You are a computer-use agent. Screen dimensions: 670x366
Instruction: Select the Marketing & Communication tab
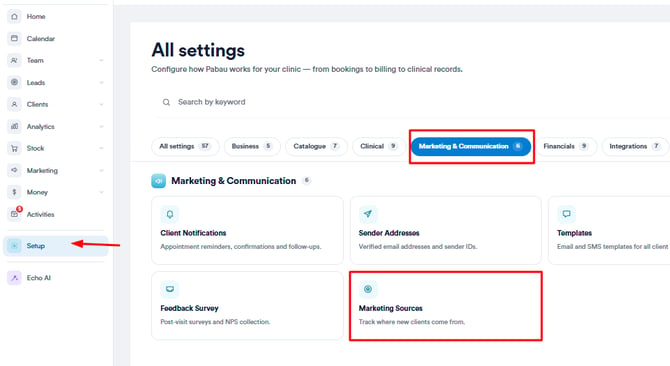click(471, 146)
